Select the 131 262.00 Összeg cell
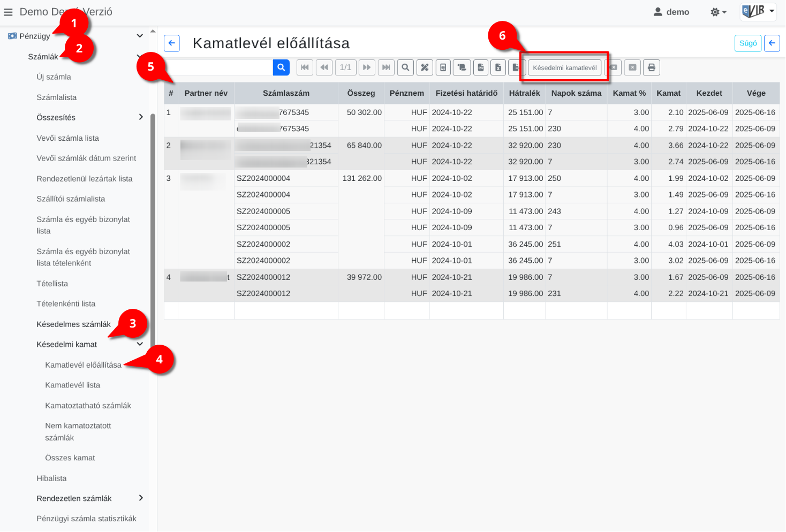The image size is (786, 532). 361,219
